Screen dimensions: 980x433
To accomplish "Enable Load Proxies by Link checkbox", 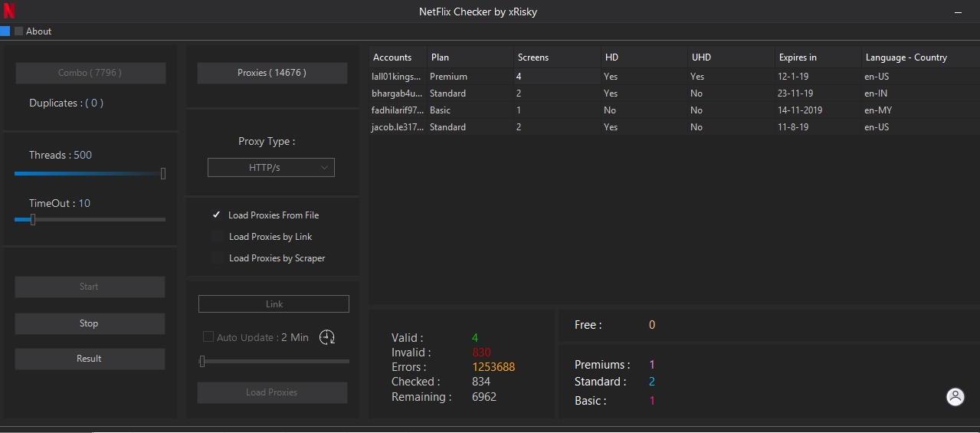I will point(217,237).
